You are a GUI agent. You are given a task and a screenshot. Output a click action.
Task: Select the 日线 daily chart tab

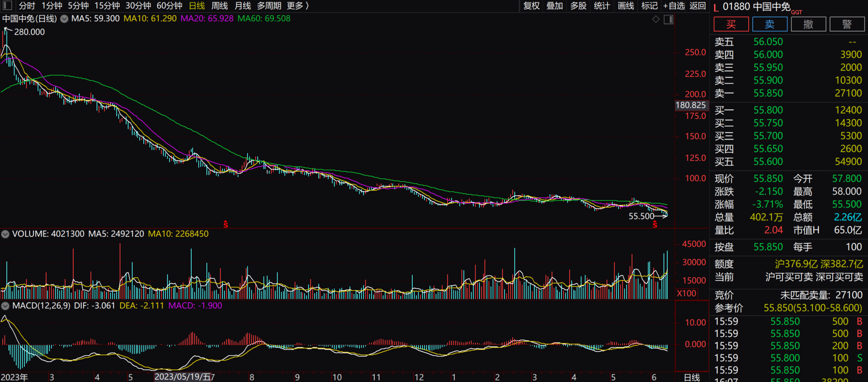[x=197, y=6]
